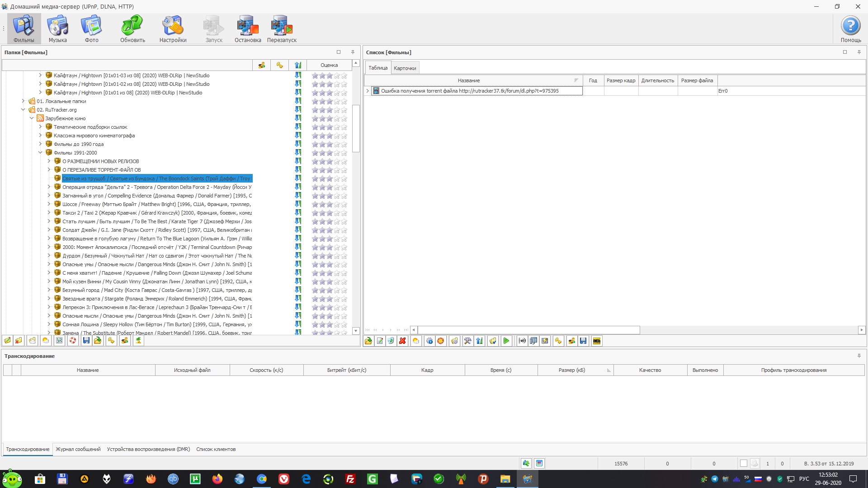The image size is (868, 488).
Task: Open the Настройки settings toolbar button
Action: 173,26
